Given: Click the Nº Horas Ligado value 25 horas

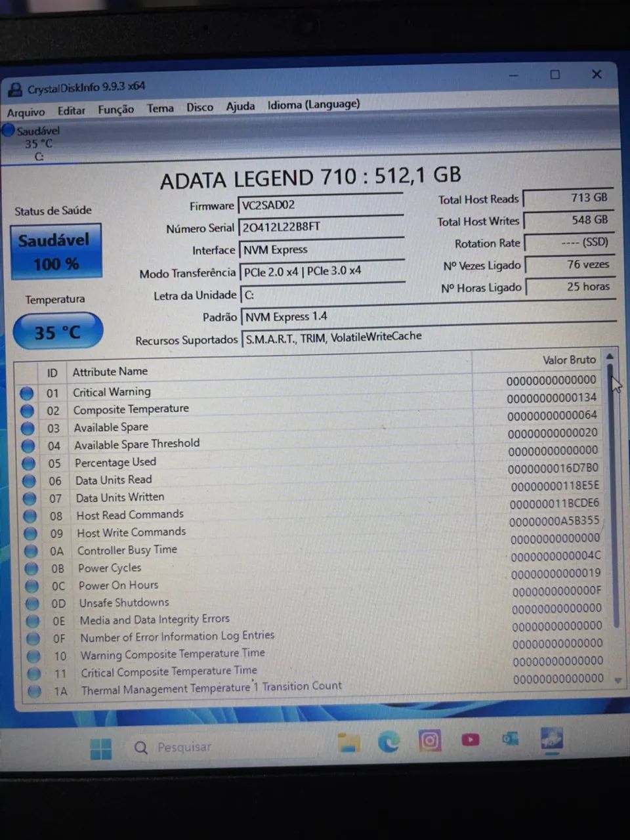Looking at the screenshot, I should [x=571, y=287].
